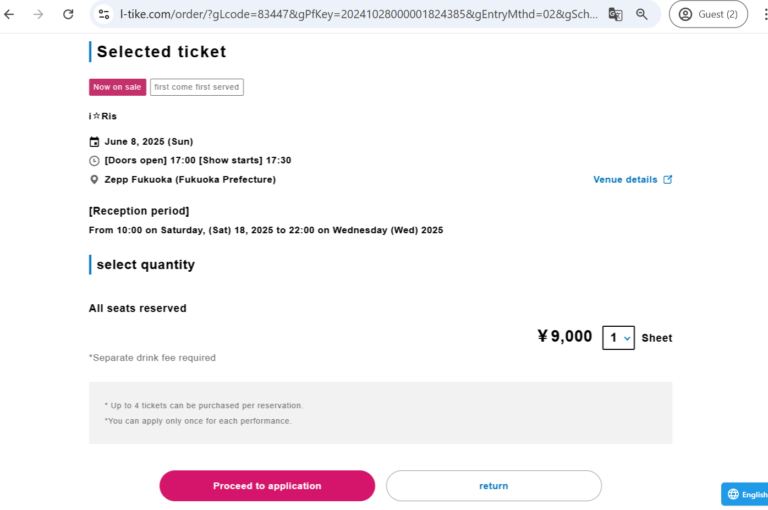Click the calendar icon next to June 8
Screen dimensions: 768x510
(x=95, y=142)
